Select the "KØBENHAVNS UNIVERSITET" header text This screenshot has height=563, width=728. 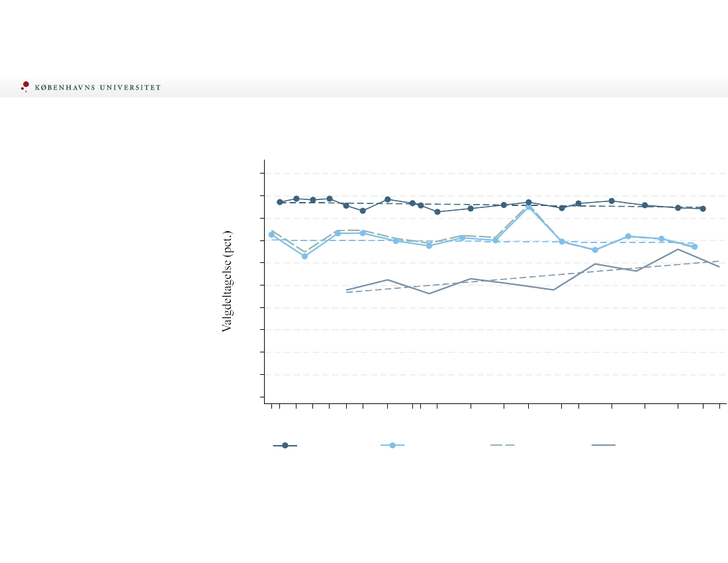click(x=98, y=87)
